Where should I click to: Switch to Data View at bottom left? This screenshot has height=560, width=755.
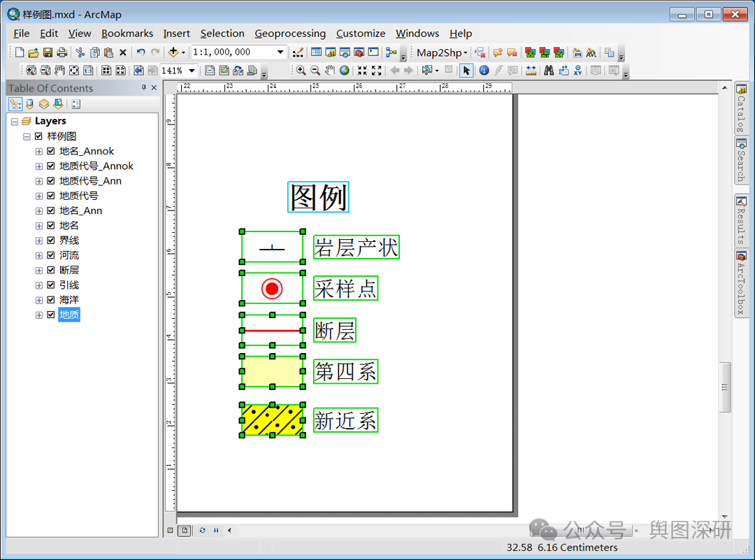point(170,530)
